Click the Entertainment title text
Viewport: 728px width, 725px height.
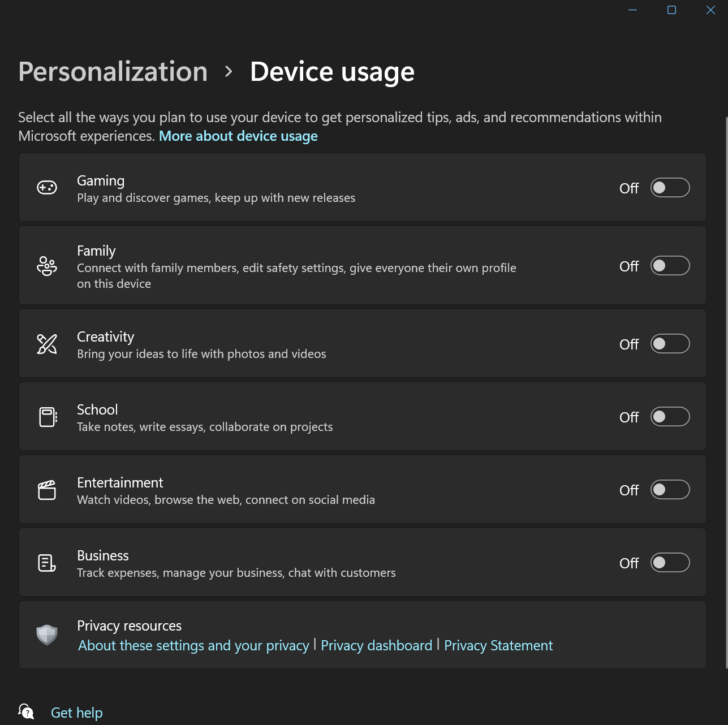(x=120, y=482)
